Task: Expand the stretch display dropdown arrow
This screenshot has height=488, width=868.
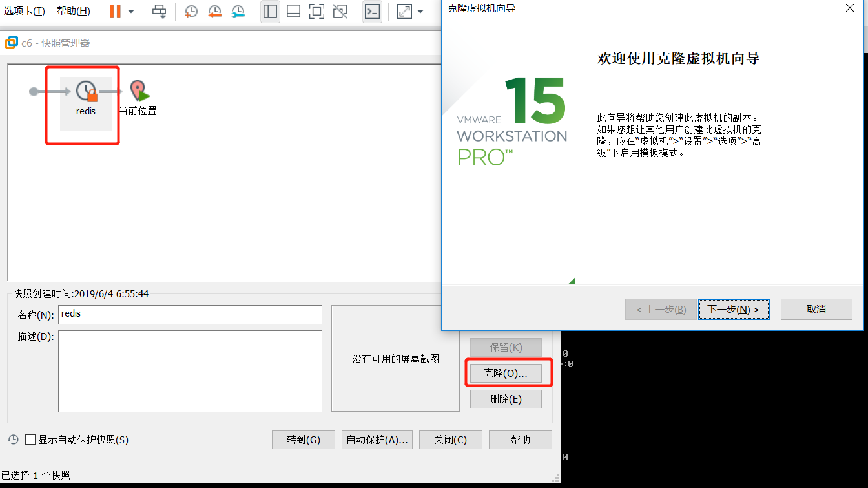Action: click(420, 12)
